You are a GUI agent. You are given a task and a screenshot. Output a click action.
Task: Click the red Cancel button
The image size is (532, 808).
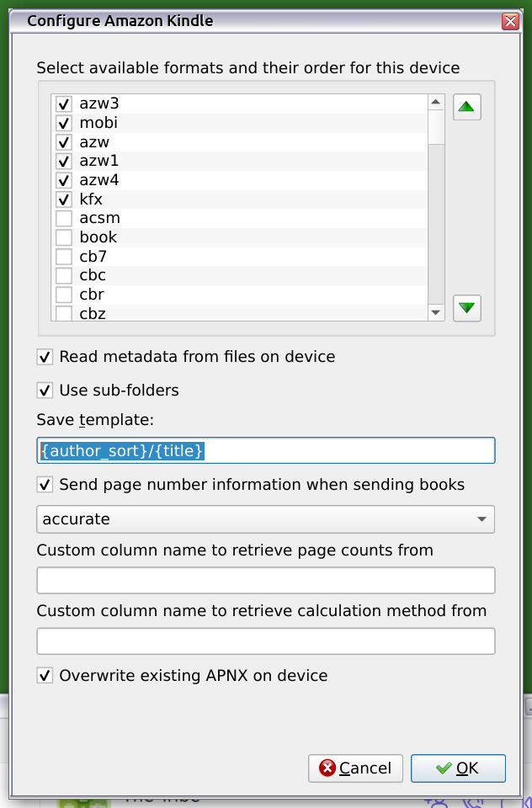[x=355, y=768]
